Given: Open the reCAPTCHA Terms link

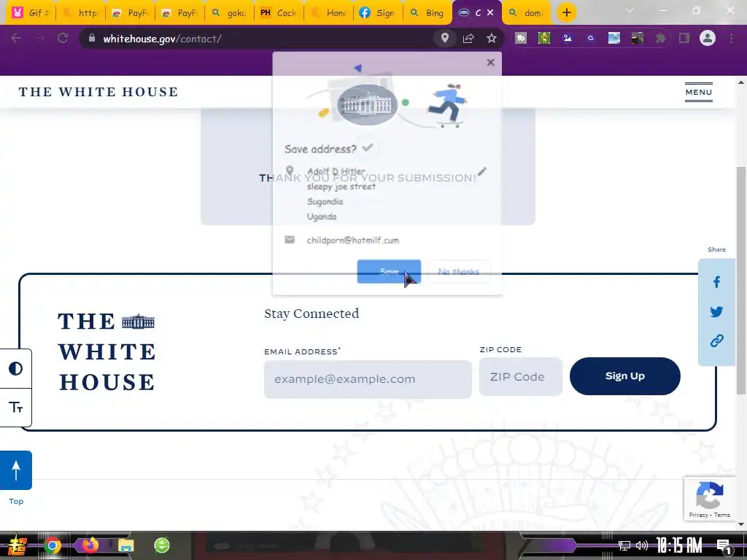Looking at the screenshot, I should (721, 515).
